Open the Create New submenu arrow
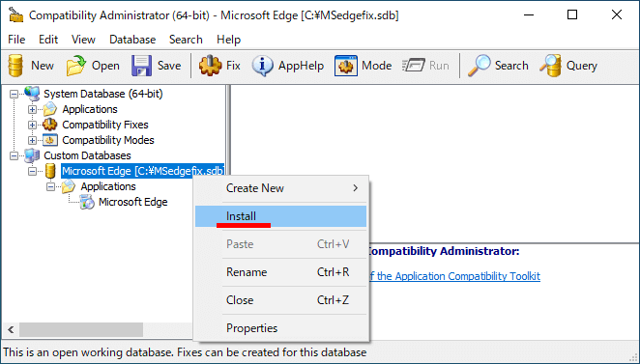 [x=355, y=188]
